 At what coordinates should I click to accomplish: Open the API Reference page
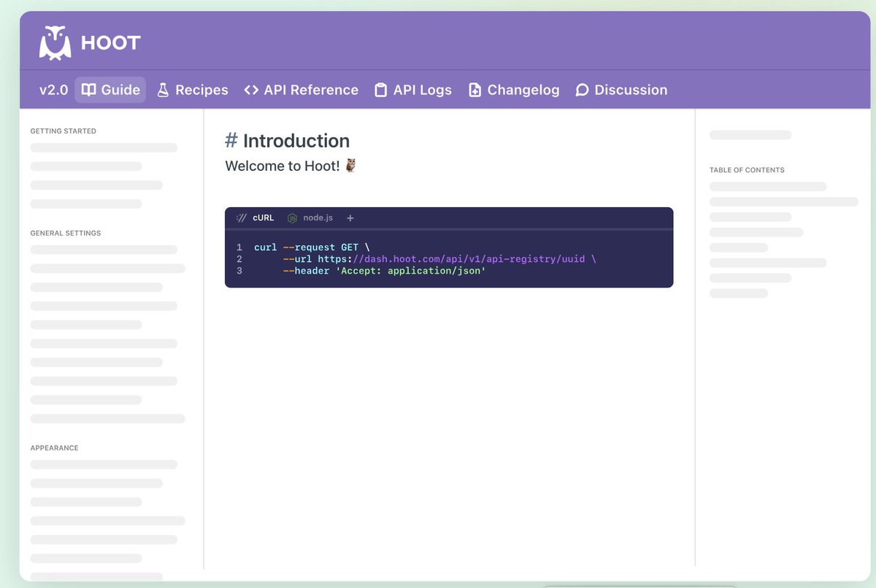(310, 90)
